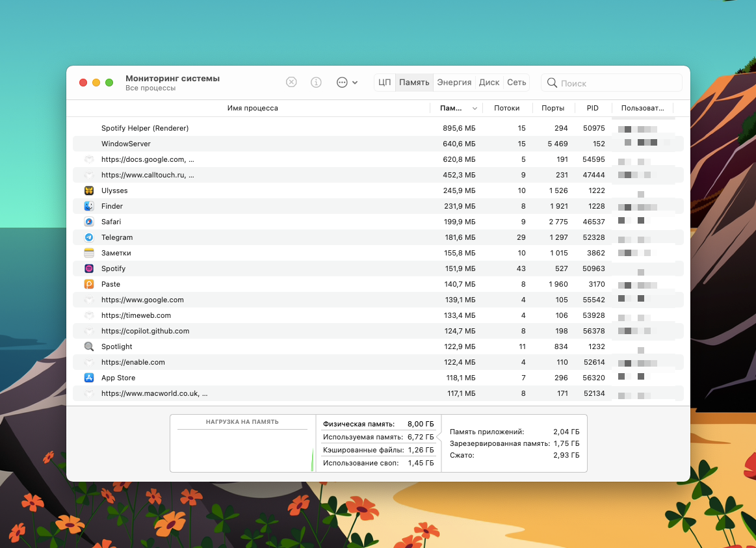The width and height of the screenshot is (756, 548).
Task: Toggle sort order arrow in memory column
Action: [475, 109]
